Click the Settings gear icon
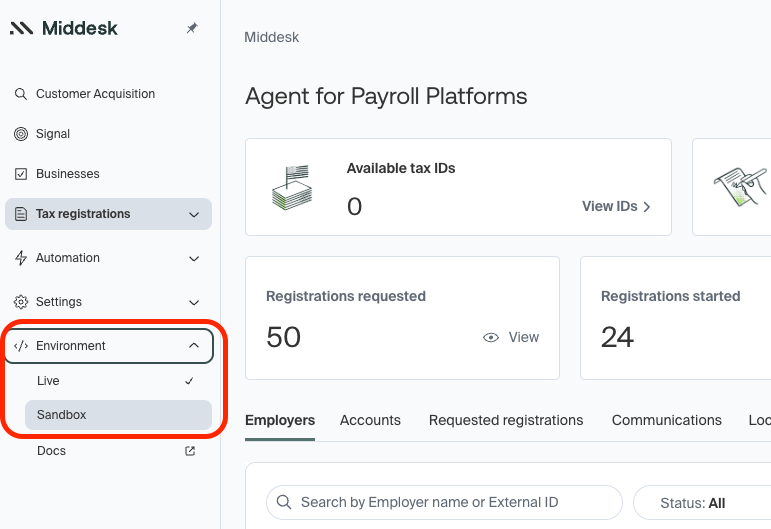Viewport: 771px width, 529px height. 21,302
